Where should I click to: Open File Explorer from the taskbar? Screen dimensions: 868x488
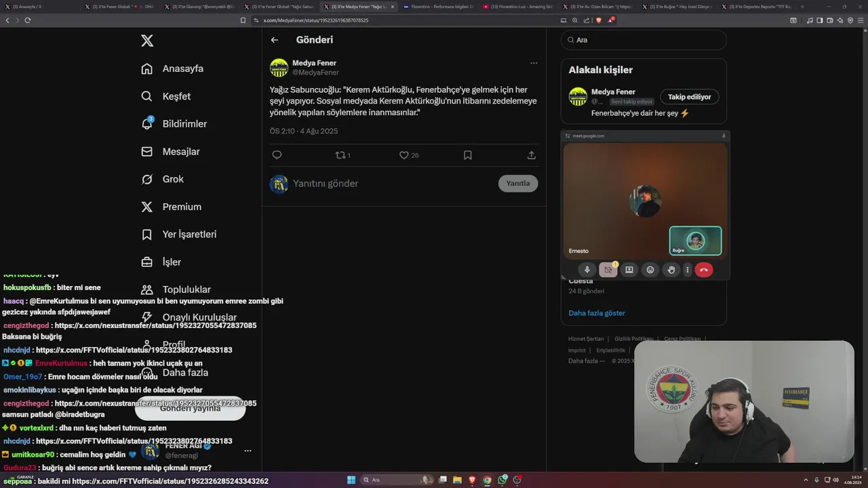pos(456,480)
